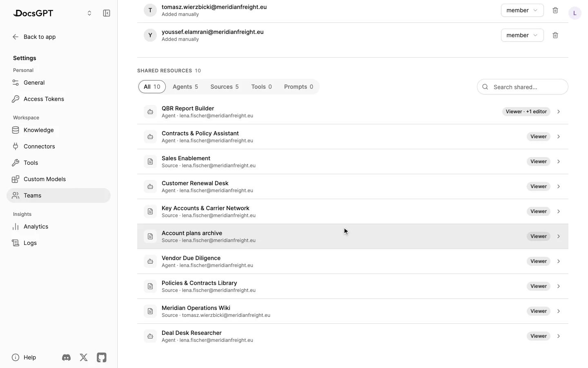The width and height of the screenshot is (588, 368).
Task: Click the Vendor Due Diligence agent icon
Action: (x=150, y=261)
